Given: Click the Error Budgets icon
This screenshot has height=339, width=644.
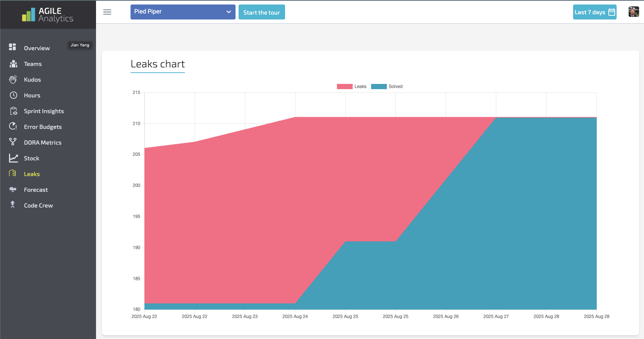Looking at the screenshot, I should 13,126.
